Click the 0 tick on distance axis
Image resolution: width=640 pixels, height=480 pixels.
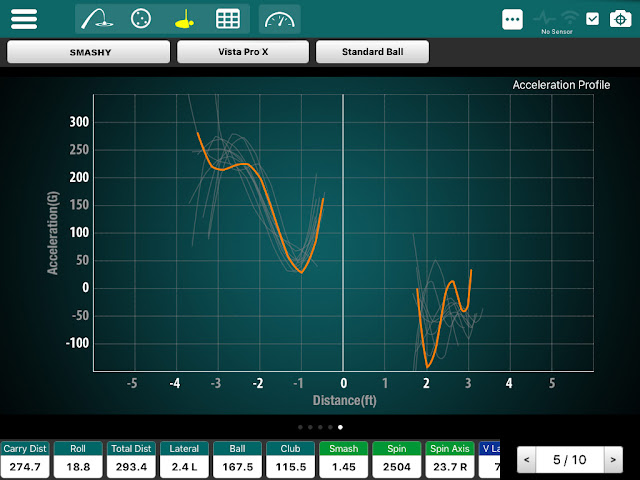(344, 383)
